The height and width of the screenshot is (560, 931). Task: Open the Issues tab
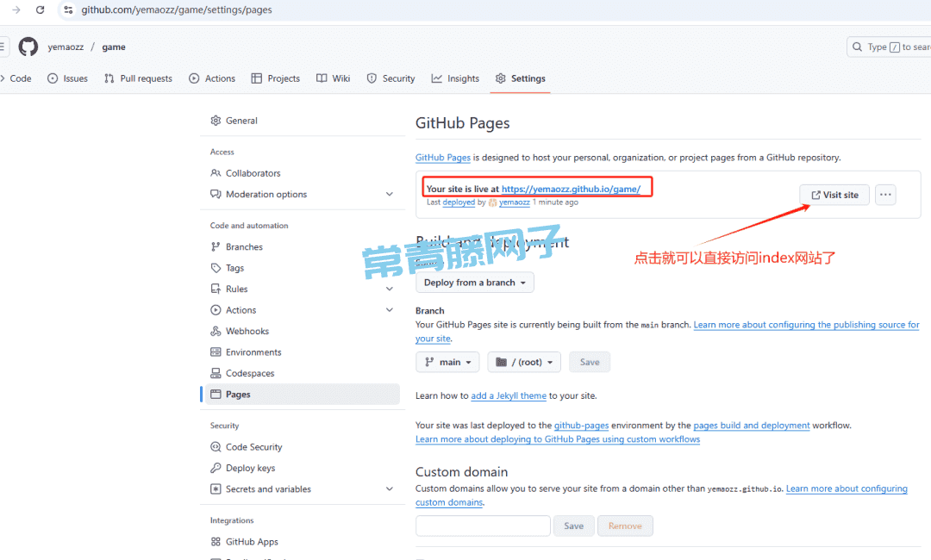tap(68, 78)
